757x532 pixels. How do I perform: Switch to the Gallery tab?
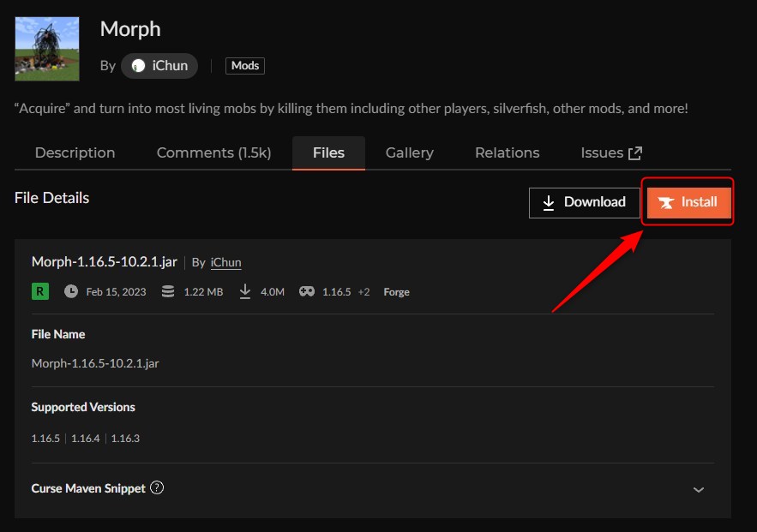click(x=409, y=153)
